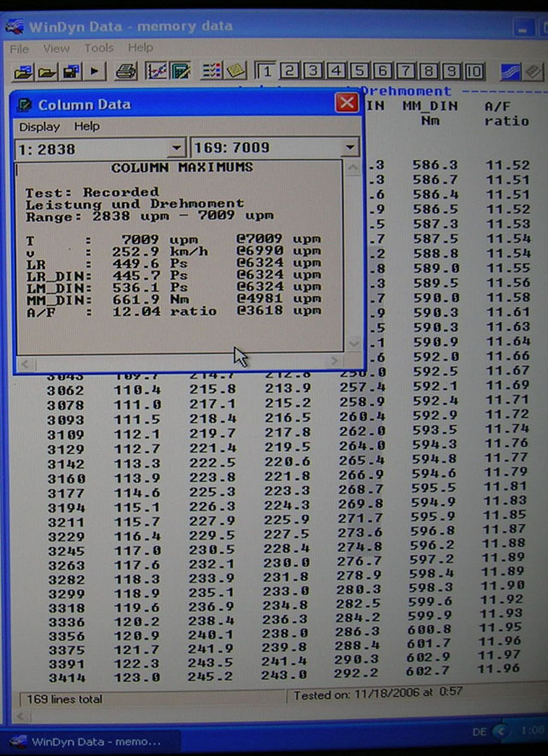Select page button 9 in toolbar
Viewport: 548px width, 756px height.
[x=451, y=71]
